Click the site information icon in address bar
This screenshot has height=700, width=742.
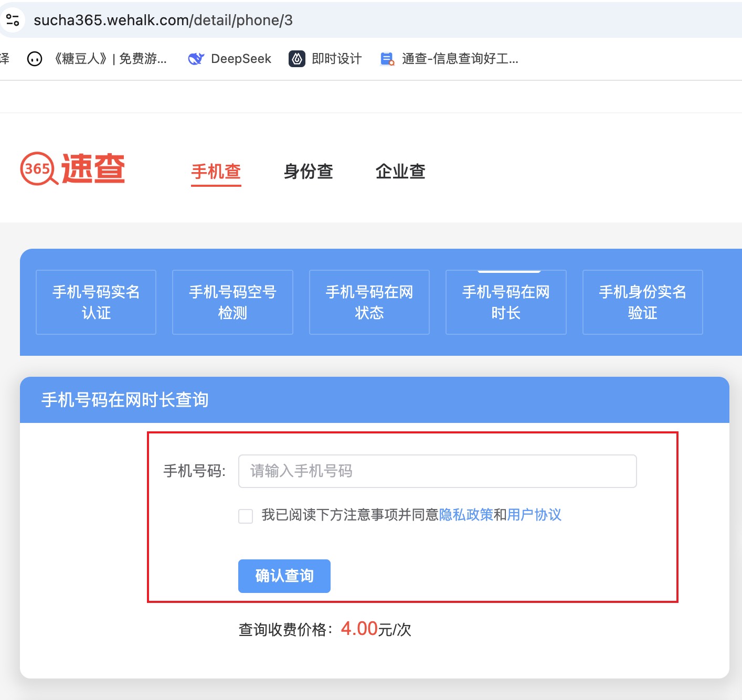coord(13,20)
